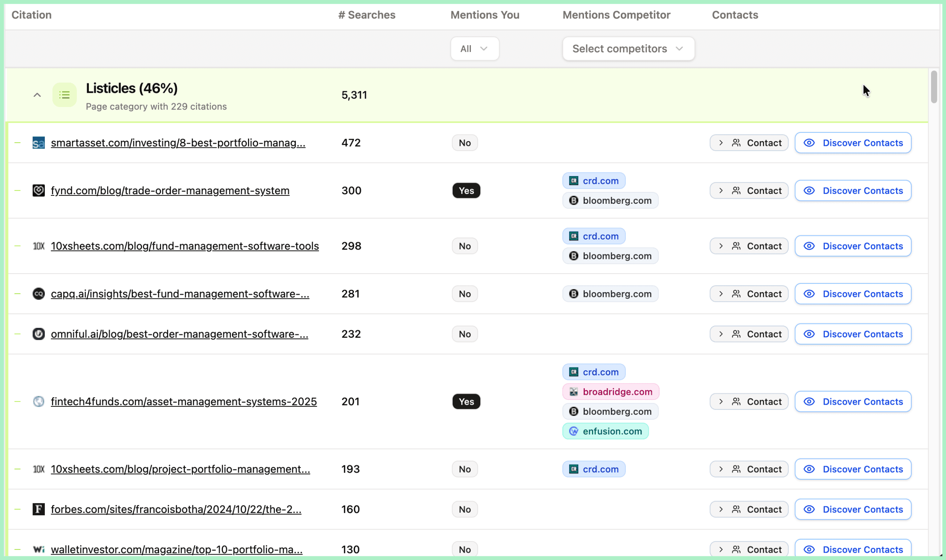Expand Contact for the smartasset.com row
The width and height of the screenshot is (946, 560).
click(x=749, y=143)
